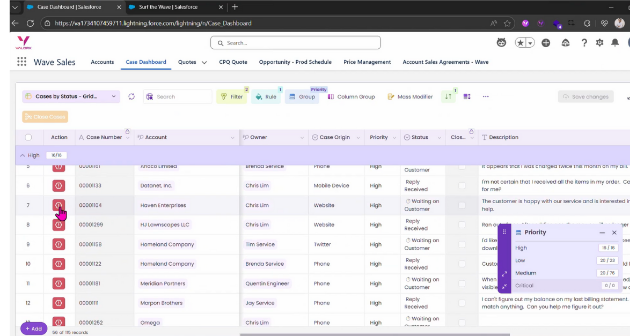Refresh the case grid data

point(131,96)
